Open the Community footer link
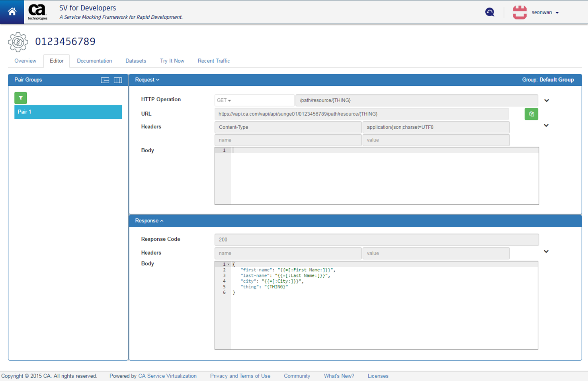This screenshot has width=588, height=381. tap(297, 376)
